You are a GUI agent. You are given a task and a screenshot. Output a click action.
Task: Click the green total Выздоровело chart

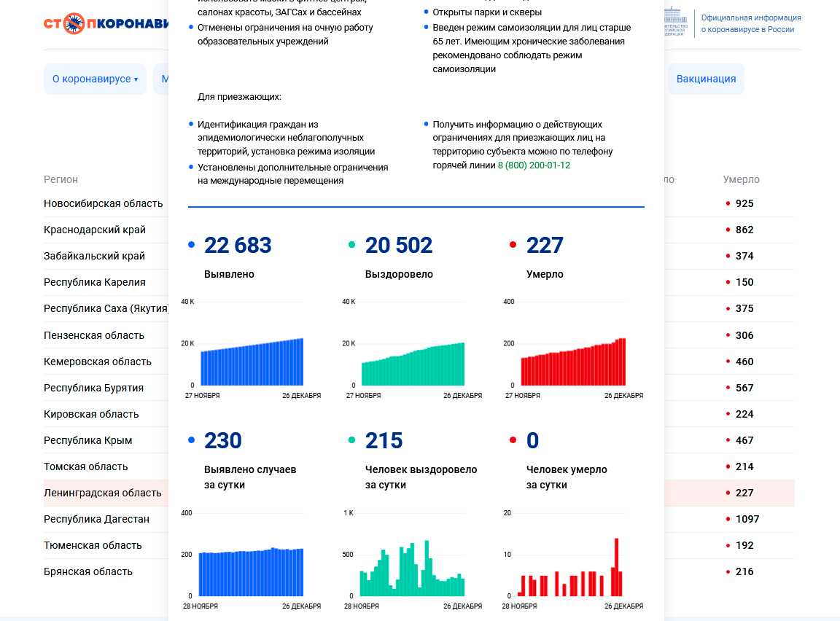(x=413, y=363)
